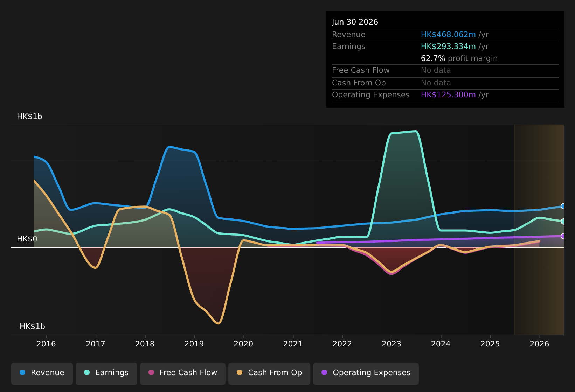This screenshot has height=392, width=575.
Task: Click the 2020 x-axis label
Action: pyautogui.click(x=244, y=344)
